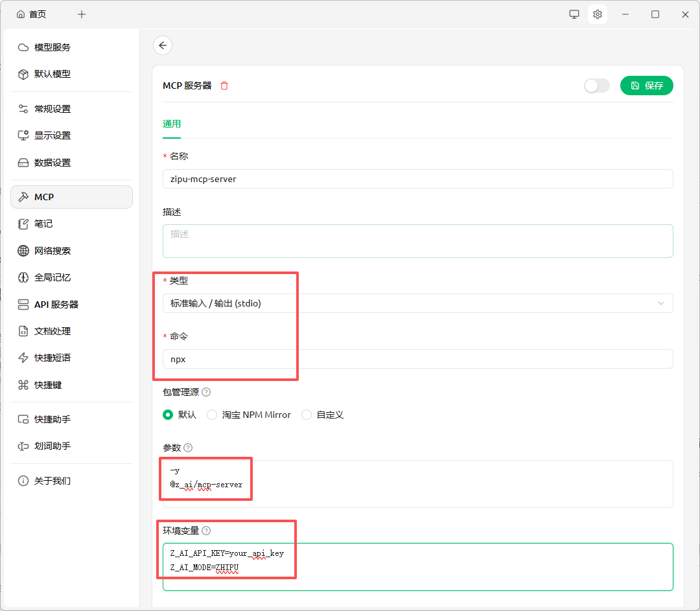Screen dimensions: 700x611
Task: Click help icon next to 参数
Action: coord(188,448)
